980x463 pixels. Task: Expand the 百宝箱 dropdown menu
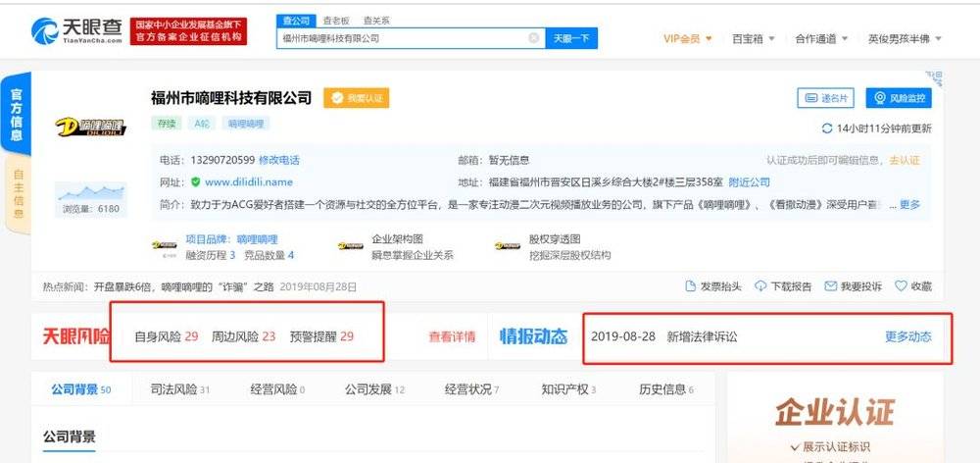coord(753,39)
